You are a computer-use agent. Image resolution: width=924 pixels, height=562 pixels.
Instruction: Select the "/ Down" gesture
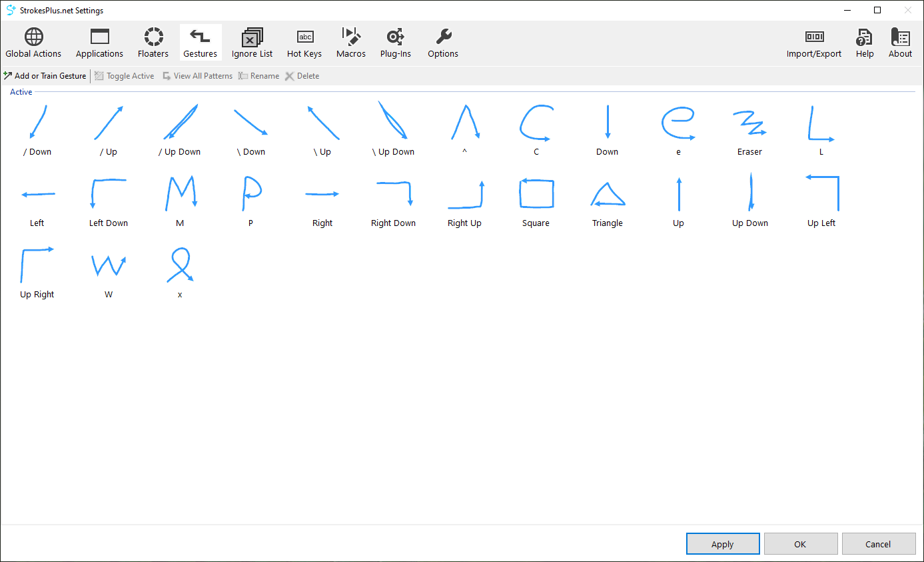(x=37, y=129)
